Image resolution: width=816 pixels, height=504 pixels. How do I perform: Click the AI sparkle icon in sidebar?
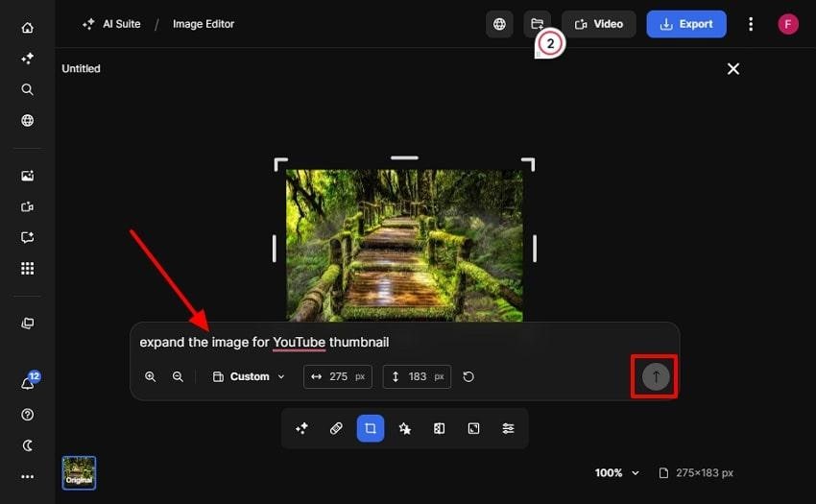point(28,59)
